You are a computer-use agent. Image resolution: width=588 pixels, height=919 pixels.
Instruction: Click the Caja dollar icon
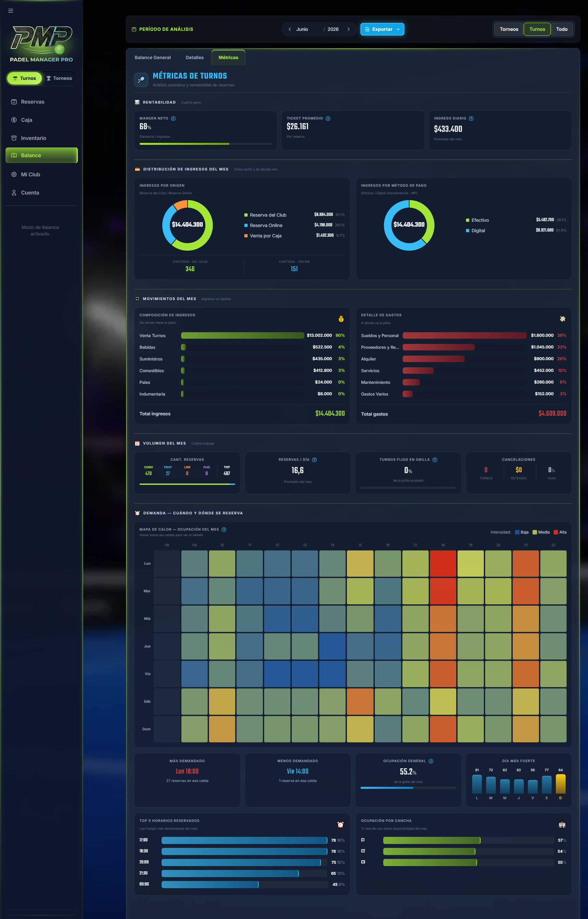[14, 120]
